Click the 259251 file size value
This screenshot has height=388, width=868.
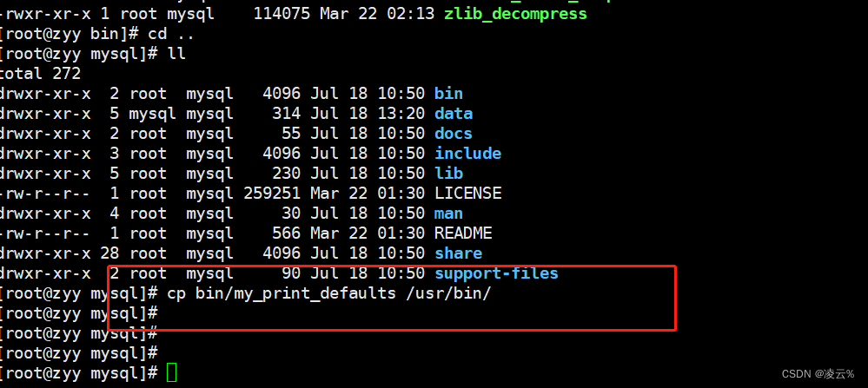(x=272, y=193)
